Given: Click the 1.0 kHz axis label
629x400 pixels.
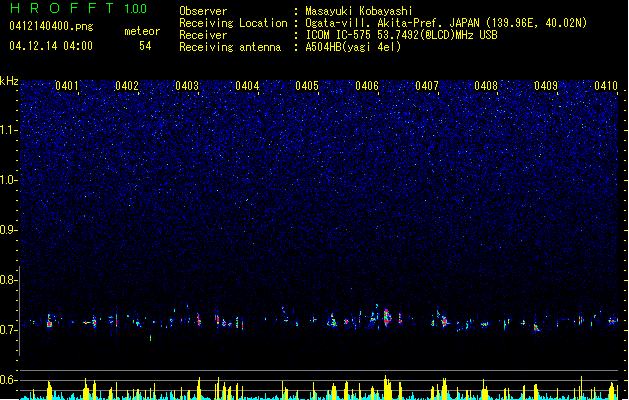Looking at the screenshot, I should [9, 180].
